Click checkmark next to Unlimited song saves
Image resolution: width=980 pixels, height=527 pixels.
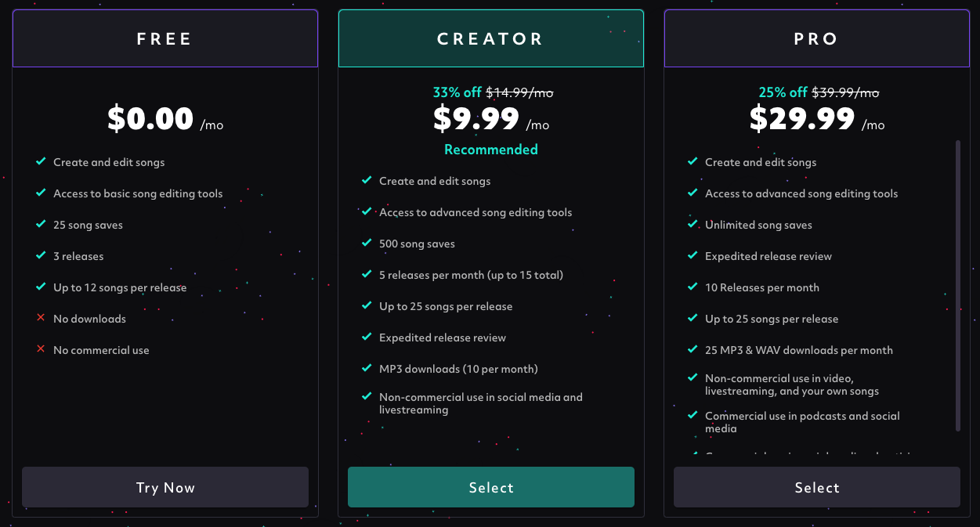[693, 224]
